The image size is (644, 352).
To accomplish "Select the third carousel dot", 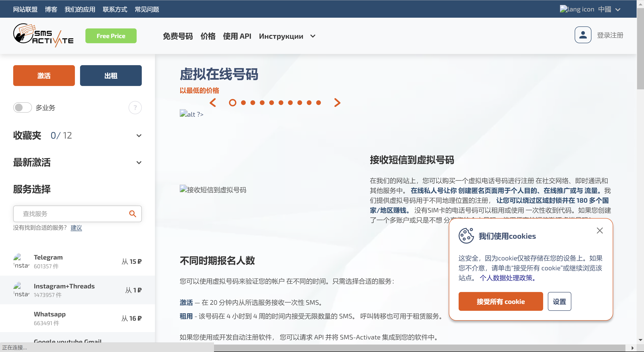I will tap(253, 103).
